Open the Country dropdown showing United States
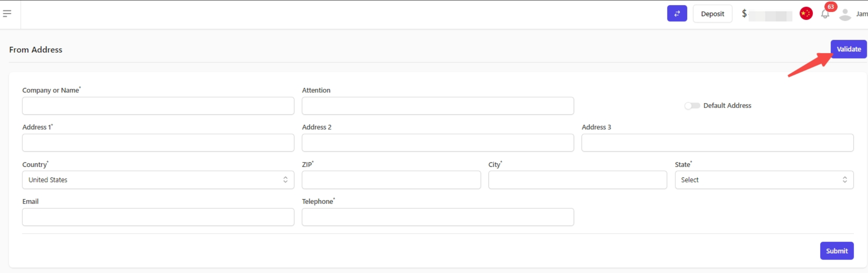The image size is (868, 273). pos(158,180)
